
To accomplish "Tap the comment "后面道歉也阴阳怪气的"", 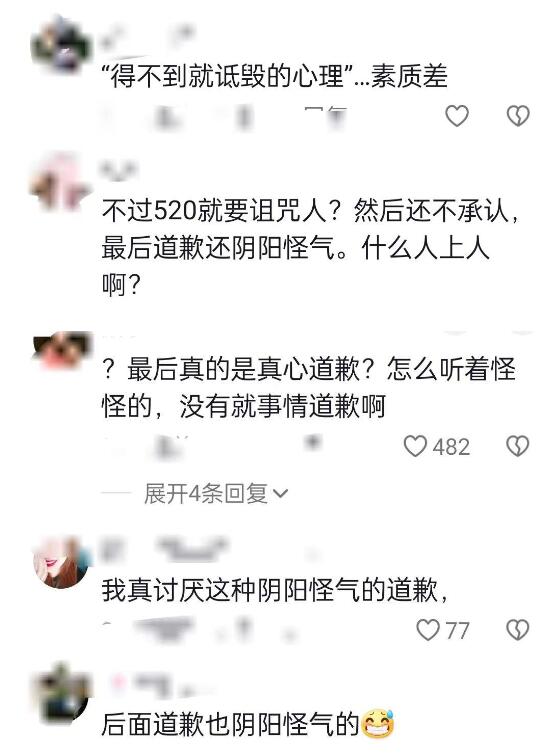I will (x=230, y=724).
